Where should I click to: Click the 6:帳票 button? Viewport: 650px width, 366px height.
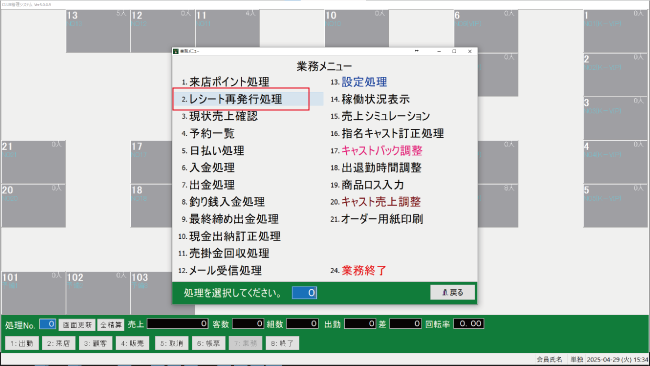click(x=209, y=343)
